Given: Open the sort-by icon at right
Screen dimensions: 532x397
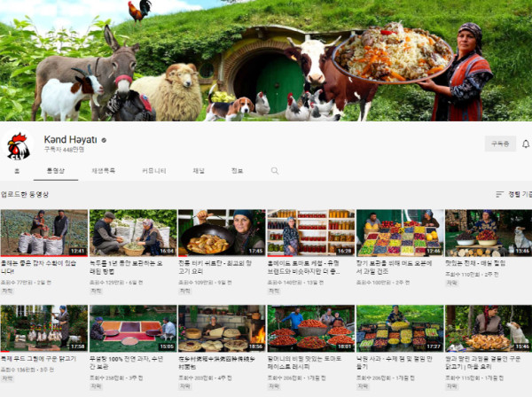Looking at the screenshot, I should click(x=499, y=194).
